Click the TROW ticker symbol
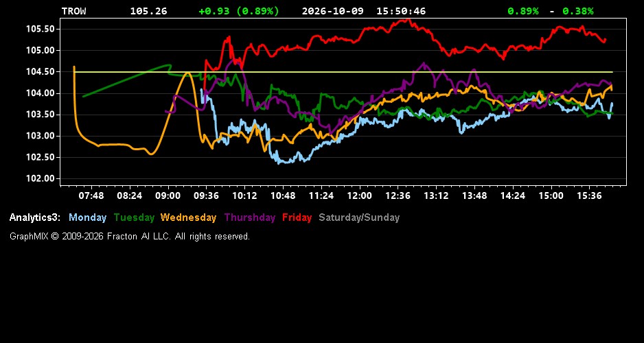The image size is (644, 343). [x=74, y=12]
